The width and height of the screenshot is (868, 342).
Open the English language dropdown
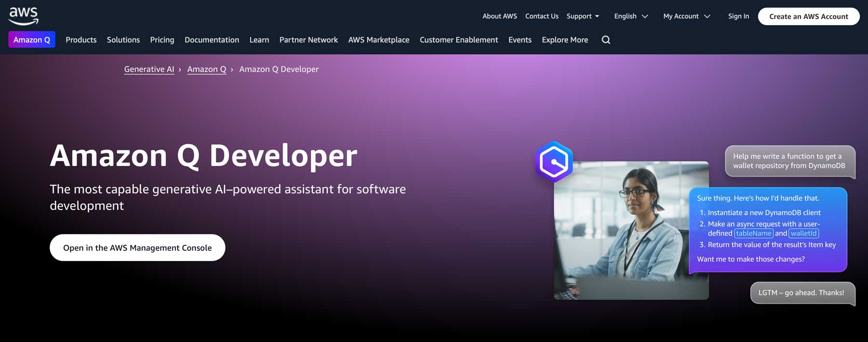click(x=631, y=16)
